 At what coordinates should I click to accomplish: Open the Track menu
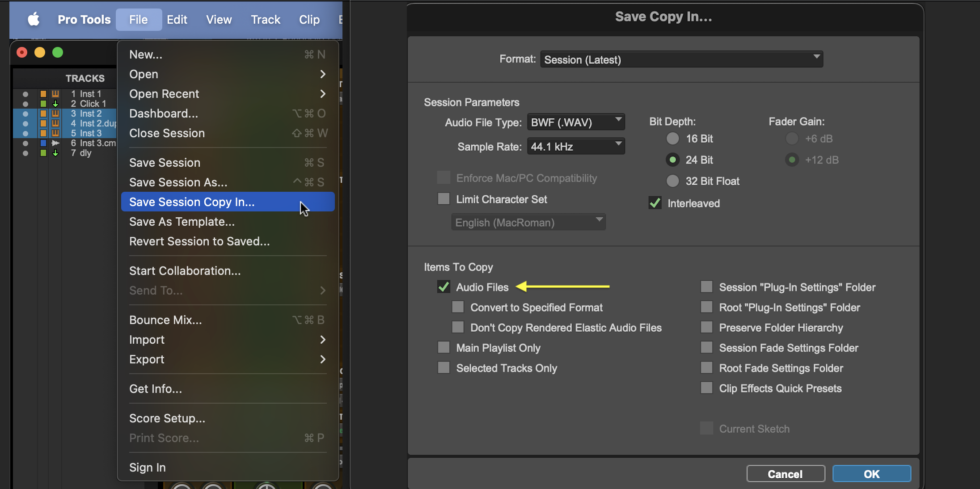pos(266,20)
